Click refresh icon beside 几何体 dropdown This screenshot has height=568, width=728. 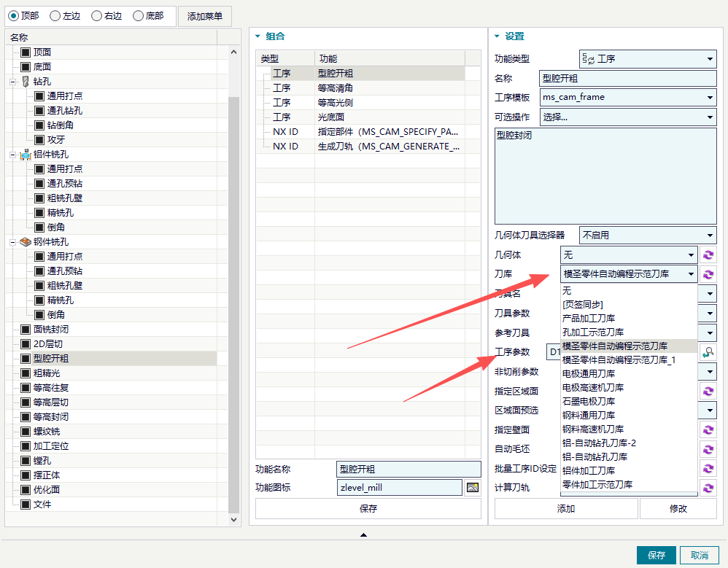(708, 254)
